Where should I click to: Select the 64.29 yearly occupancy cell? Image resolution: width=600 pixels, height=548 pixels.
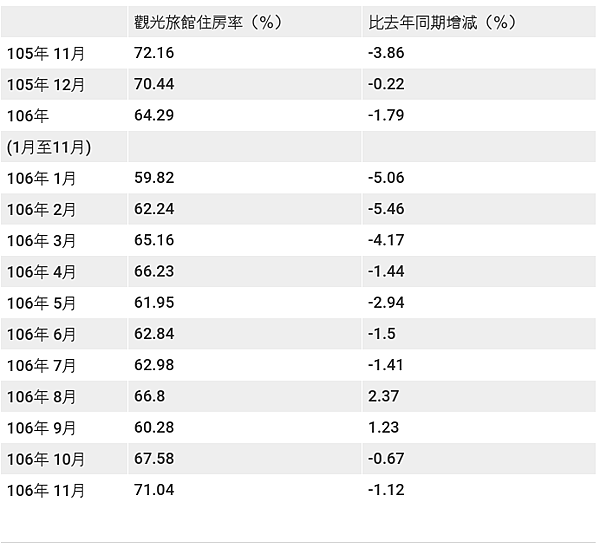coord(153,115)
